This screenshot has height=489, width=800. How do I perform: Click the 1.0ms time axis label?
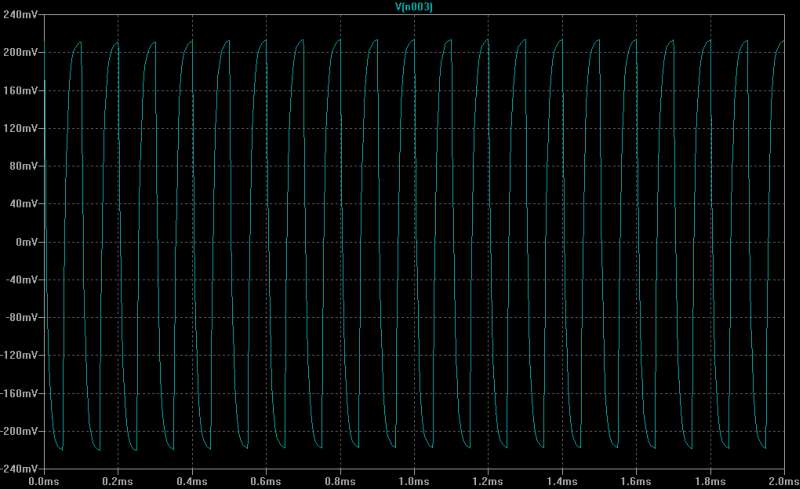pyautogui.click(x=414, y=481)
